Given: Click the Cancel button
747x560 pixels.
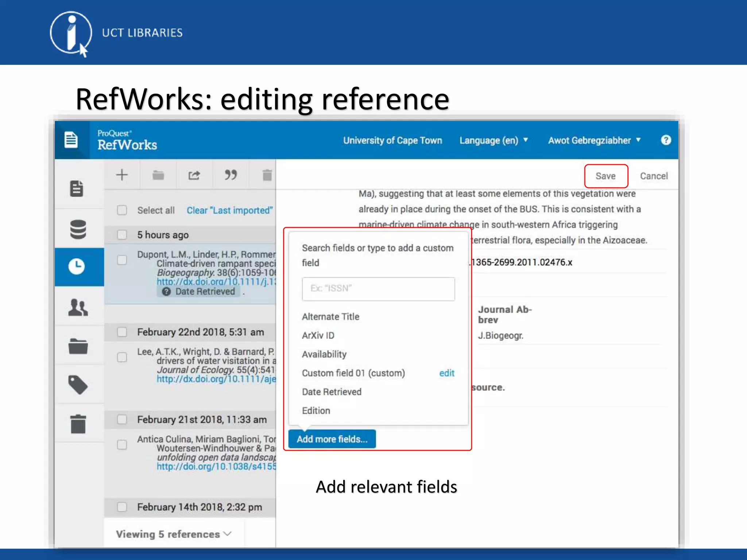Looking at the screenshot, I should point(654,176).
